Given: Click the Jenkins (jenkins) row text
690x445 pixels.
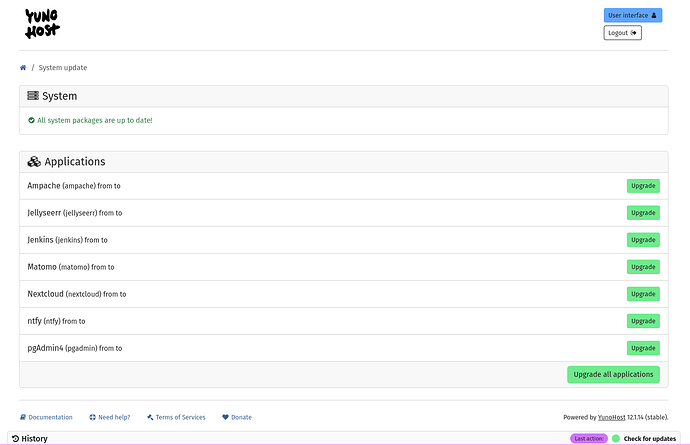Looking at the screenshot, I should pos(67,240).
